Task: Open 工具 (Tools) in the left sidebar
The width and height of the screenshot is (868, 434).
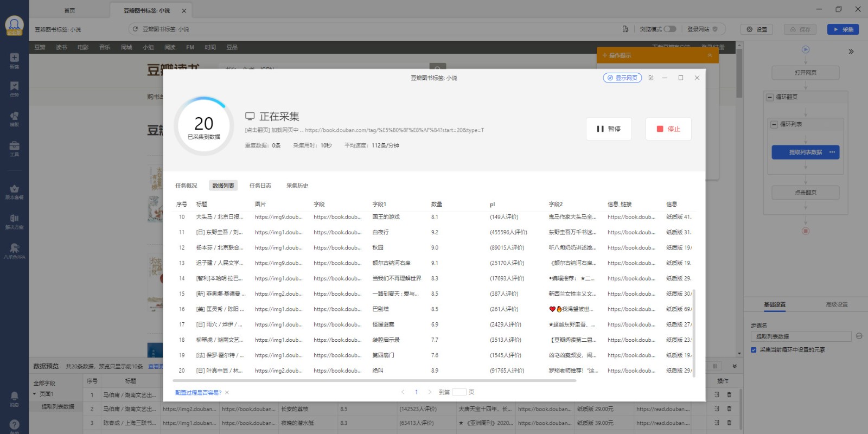Action: click(x=14, y=149)
